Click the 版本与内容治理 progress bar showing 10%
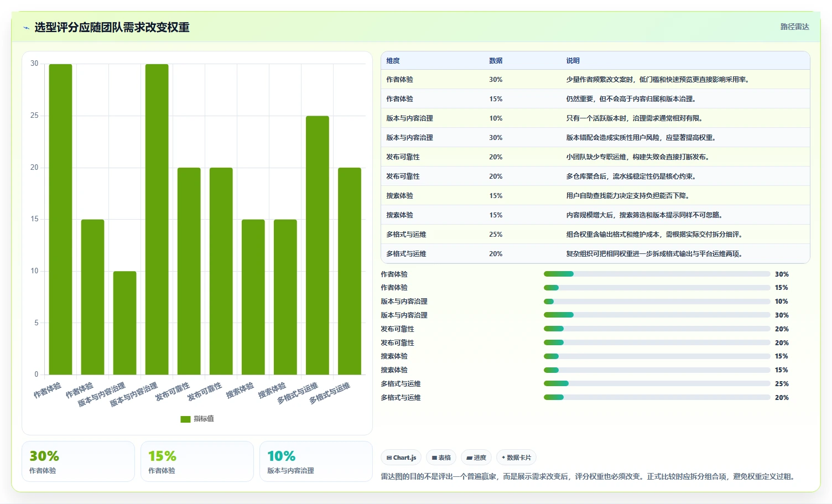Image resolution: width=832 pixels, height=504 pixels. 657,302
